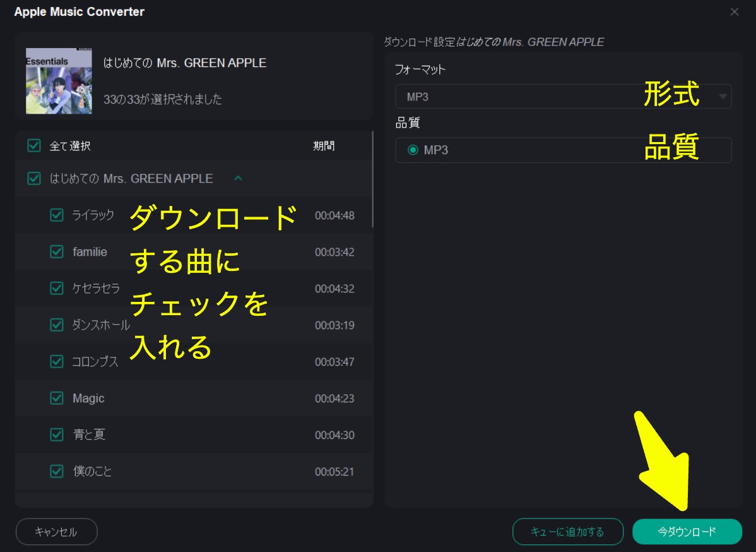
Task: Select the MP3 quality radio button
Action: tap(413, 150)
